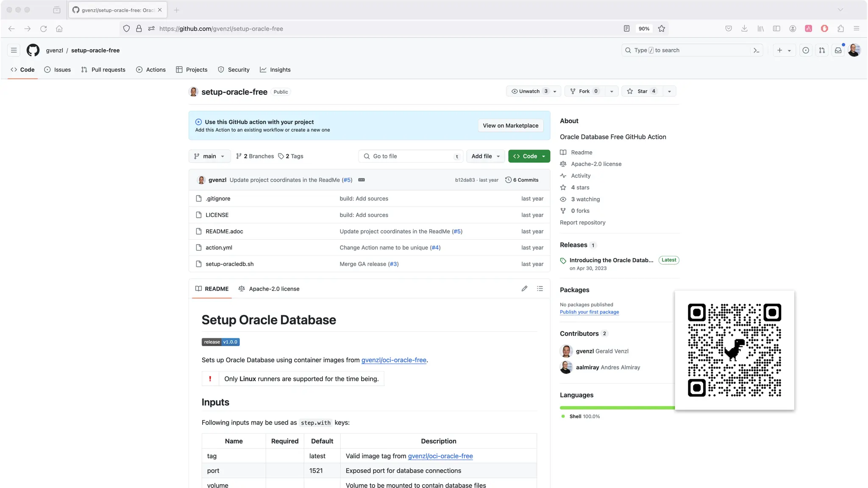Toggle Star on the repository
Viewport: 868px width, 488px height.
tap(642, 91)
